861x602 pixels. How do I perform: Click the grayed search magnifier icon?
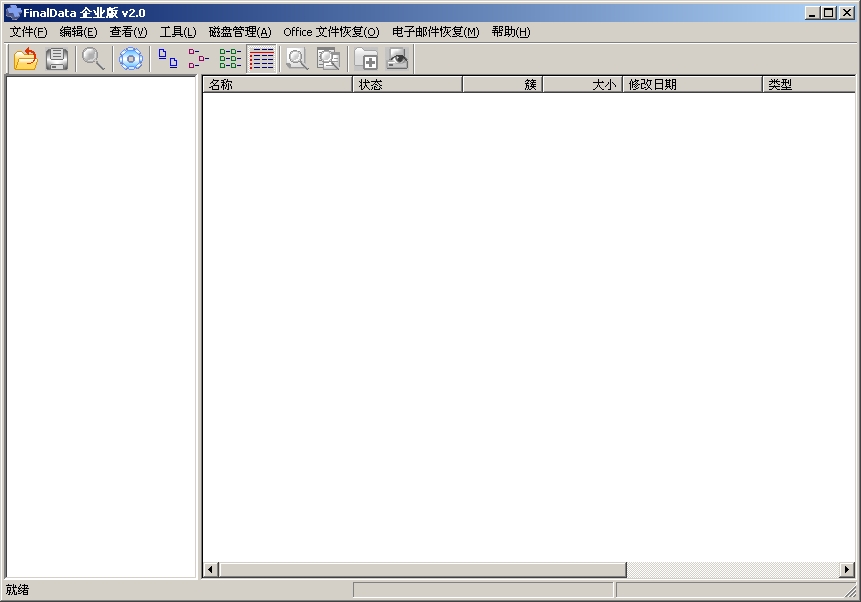(x=297, y=59)
